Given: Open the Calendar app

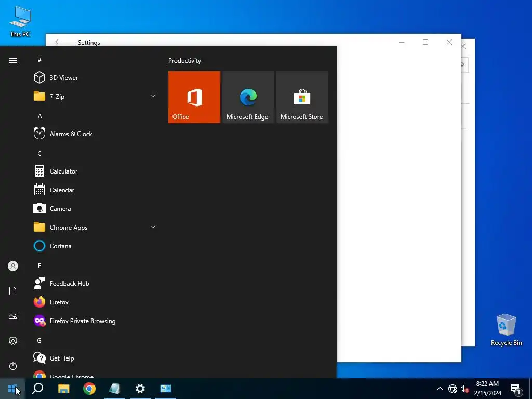Looking at the screenshot, I should (x=95, y=190).
